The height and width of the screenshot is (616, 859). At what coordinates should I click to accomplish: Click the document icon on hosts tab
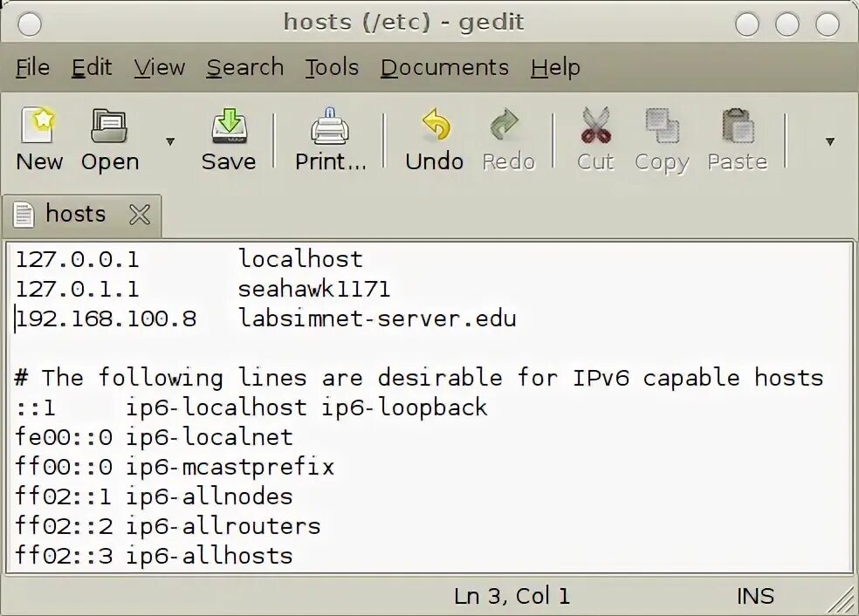coord(23,214)
